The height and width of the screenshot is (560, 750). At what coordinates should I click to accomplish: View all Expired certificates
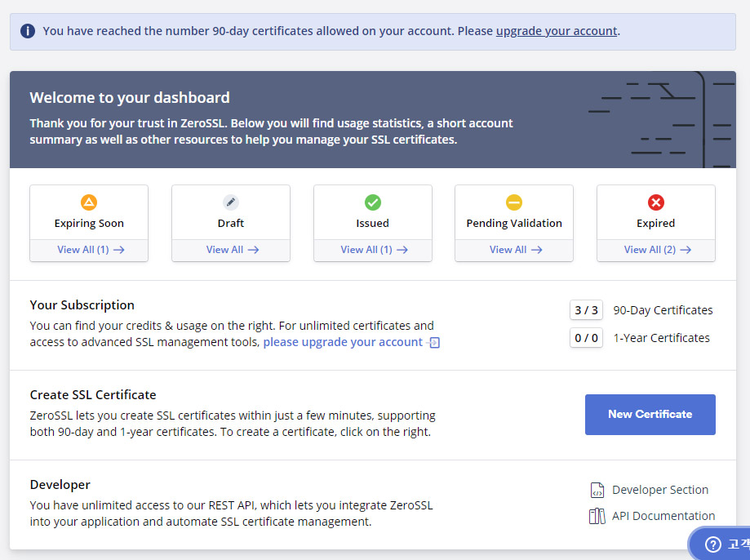(x=657, y=250)
